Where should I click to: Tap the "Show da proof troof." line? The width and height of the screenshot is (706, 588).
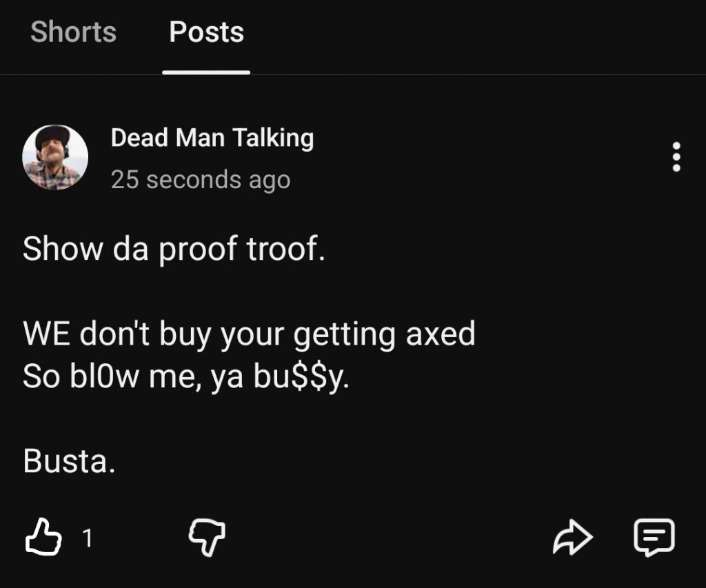173,249
